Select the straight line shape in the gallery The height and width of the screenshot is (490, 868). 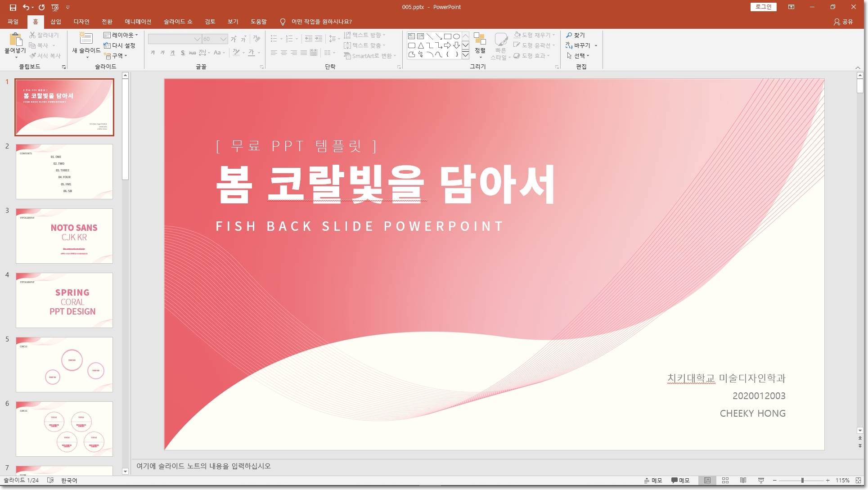tap(429, 36)
